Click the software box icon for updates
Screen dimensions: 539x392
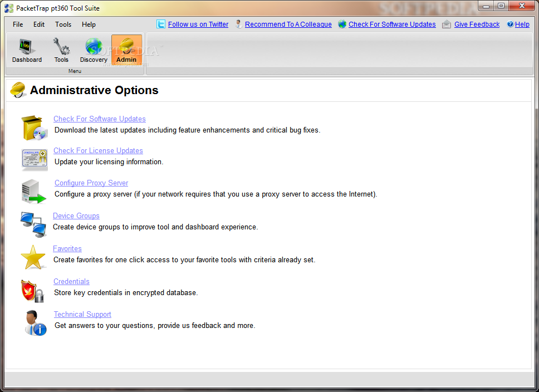tap(34, 128)
